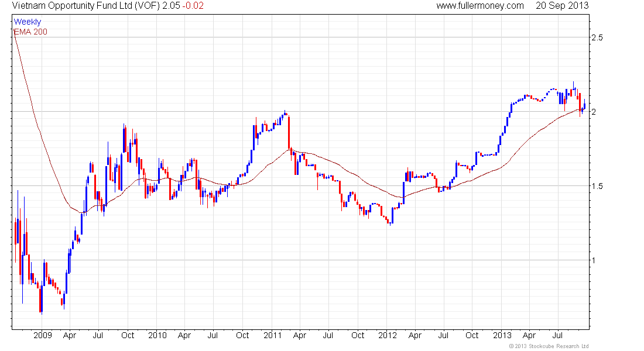Click the date label 20 Sep 2013

tap(562, 6)
